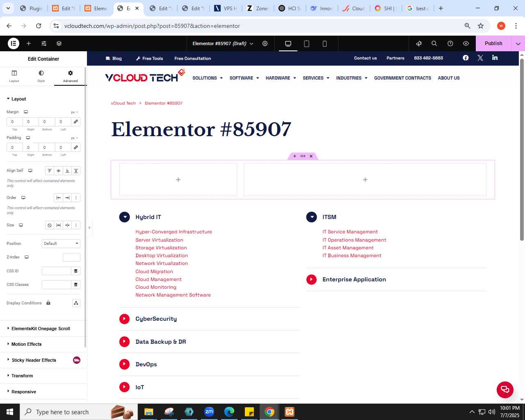Open custom Size options
Viewport: 525px width, 420px height.
pyautogui.click(x=76, y=225)
